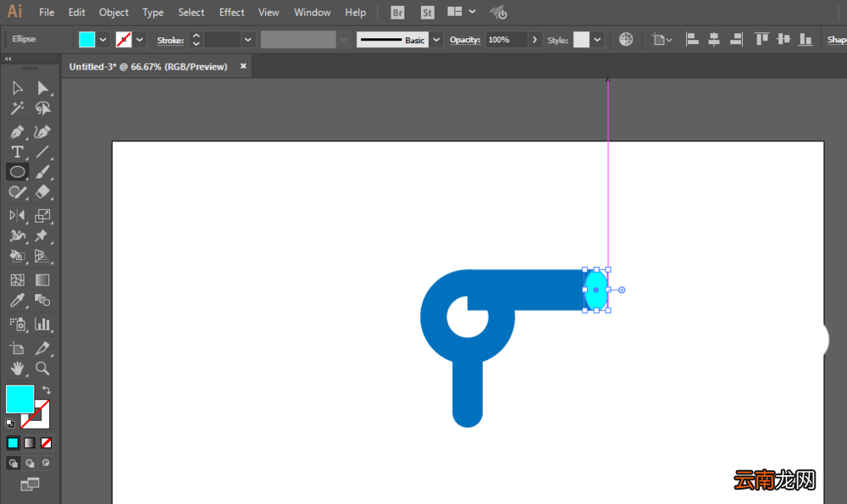Open the Effect menu
Screen dimensions: 847x504
coord(232,13)
